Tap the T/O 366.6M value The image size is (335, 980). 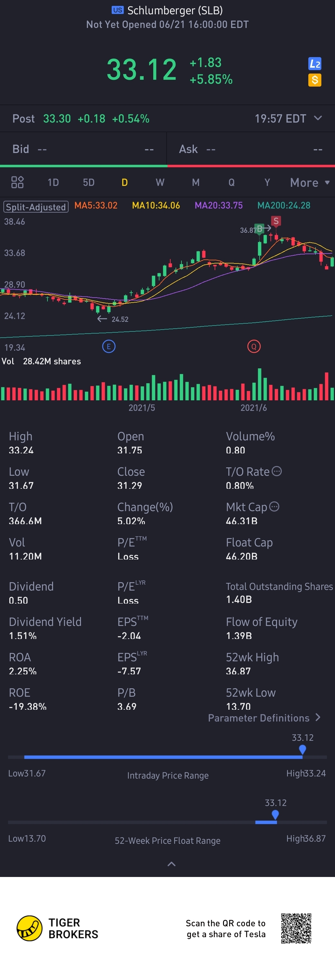[25, 521]
